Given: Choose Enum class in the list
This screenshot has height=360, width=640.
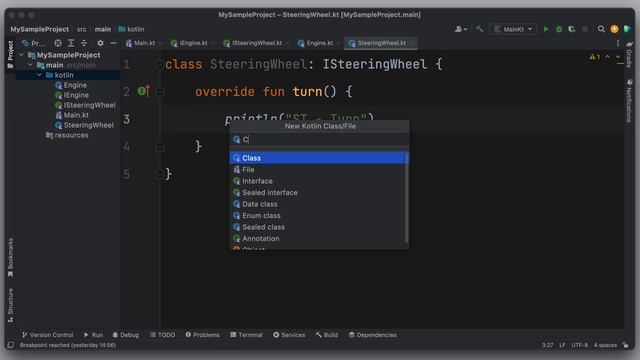Looking at the screenshot, I should pos(319,215).
